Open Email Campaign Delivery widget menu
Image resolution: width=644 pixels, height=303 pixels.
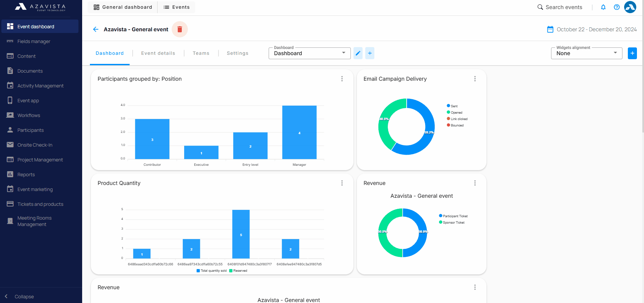pyautogui.click(x=475, y=79)
